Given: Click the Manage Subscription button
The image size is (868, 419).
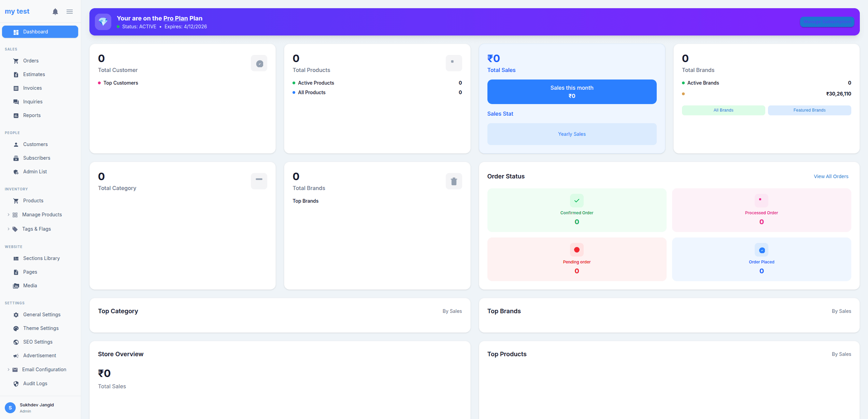Looking at the screenshot, I should pos(827,21).
